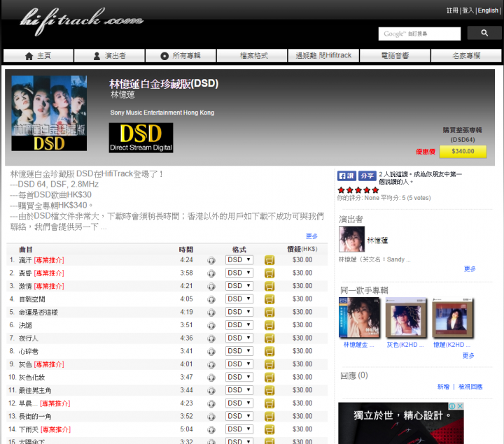Play preview for track 2 黃昏
The image size is (504, 444).
point(211,273)
